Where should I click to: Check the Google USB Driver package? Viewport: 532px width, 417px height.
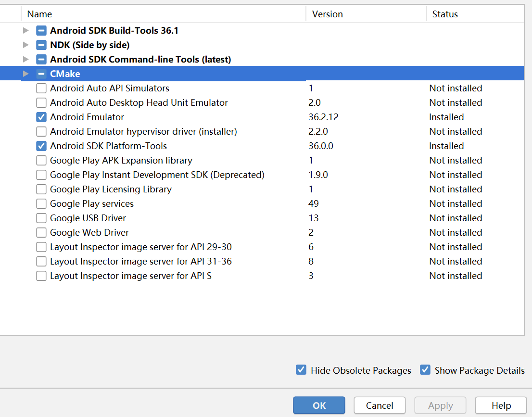coord(41,218)
